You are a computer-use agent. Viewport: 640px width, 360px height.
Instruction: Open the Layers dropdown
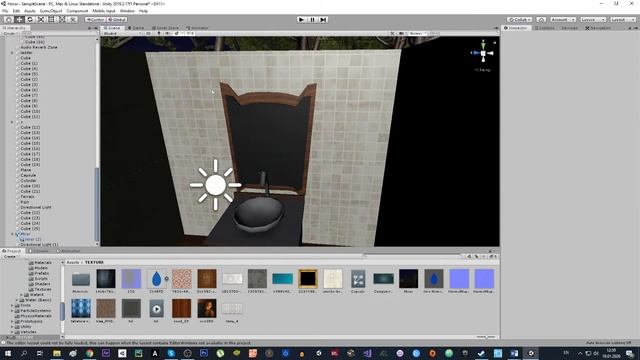[x=592, y=19]
